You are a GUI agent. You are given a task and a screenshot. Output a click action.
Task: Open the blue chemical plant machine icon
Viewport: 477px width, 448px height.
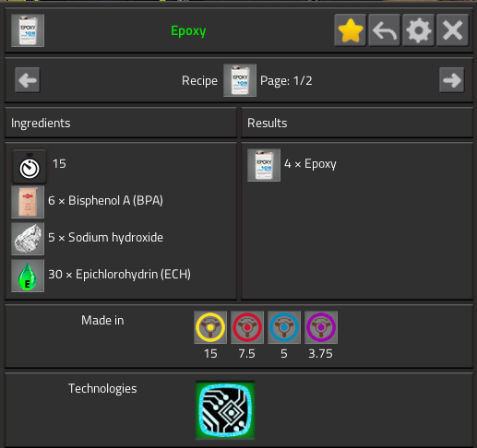[284, 327]
